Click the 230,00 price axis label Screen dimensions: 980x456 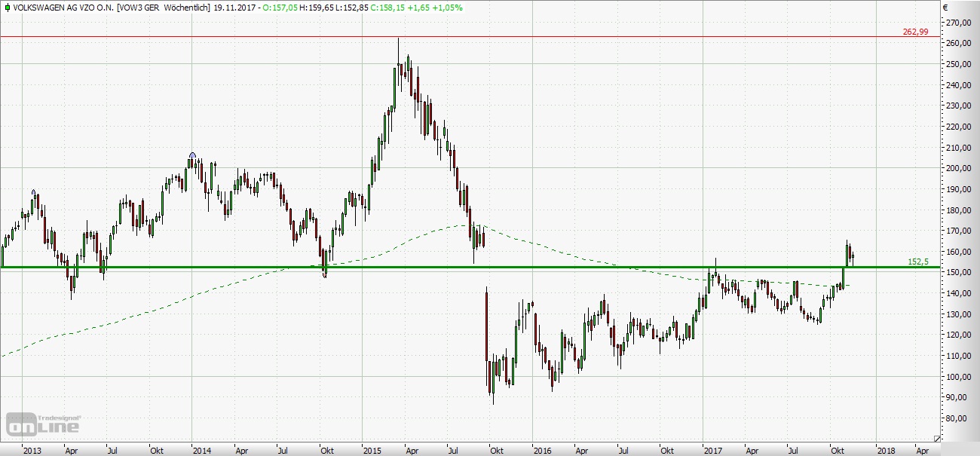click(959, 106)
